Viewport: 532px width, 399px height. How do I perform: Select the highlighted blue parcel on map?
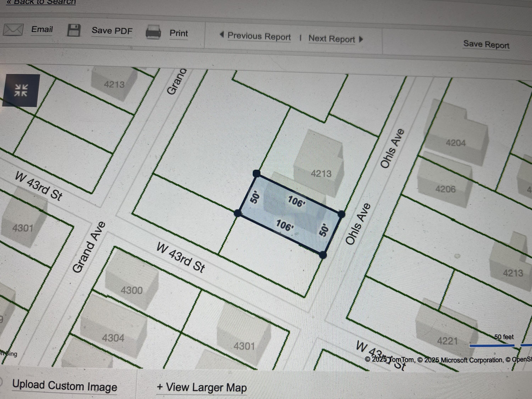(290, 214)
